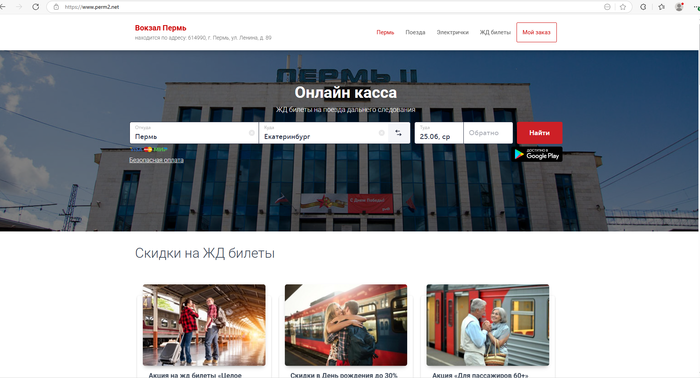The width and height of the screenshot is (700, 378).
Task: Click the Акция «Для пассажиров 60+» title
Action: (x=480, y=375)
